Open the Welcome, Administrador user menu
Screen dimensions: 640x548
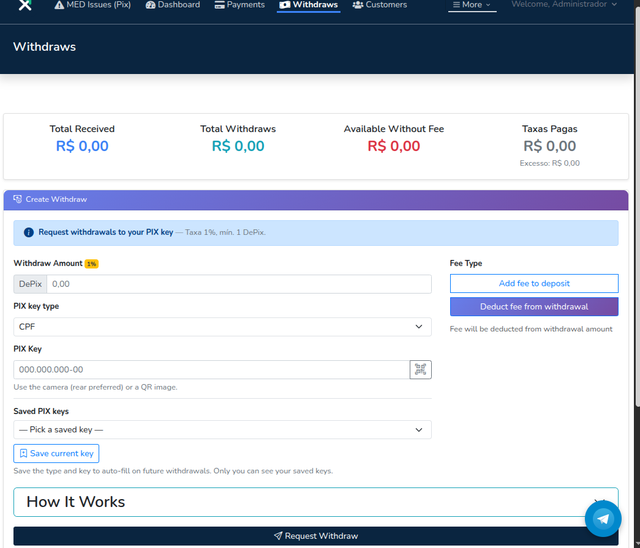(564, 4)
